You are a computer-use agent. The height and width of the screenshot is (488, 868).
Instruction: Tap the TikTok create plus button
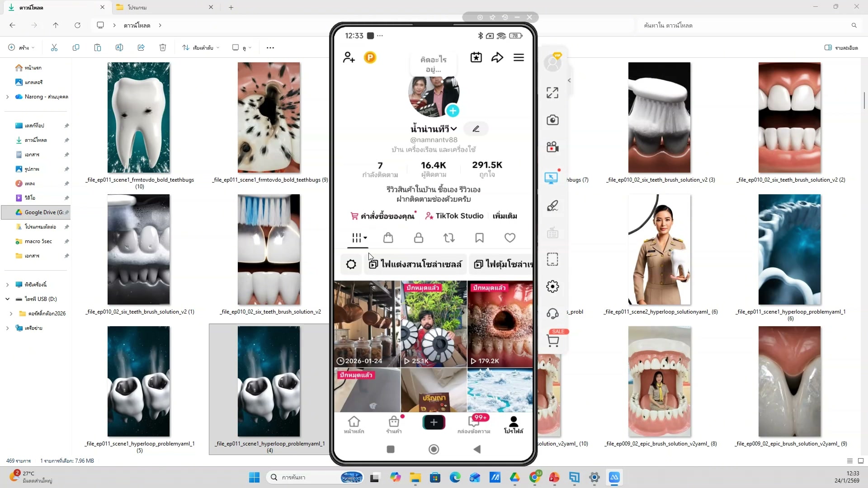(434, 422)
